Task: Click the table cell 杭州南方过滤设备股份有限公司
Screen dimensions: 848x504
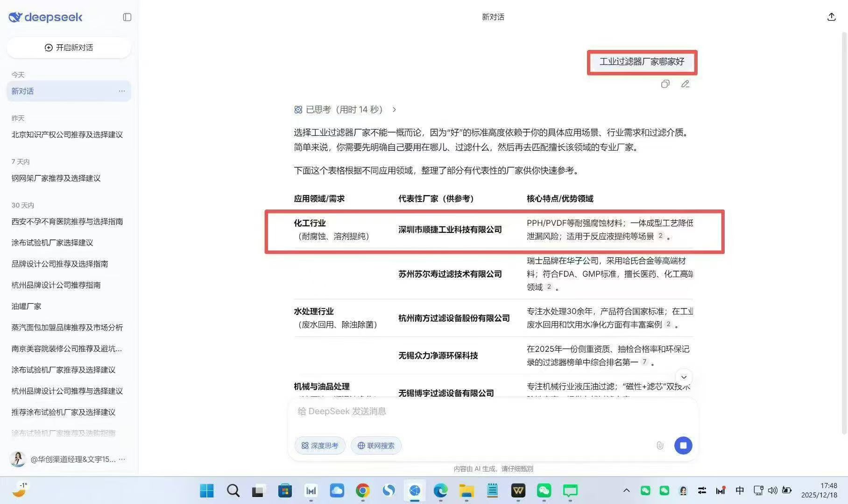Action: [x=454, y=318]
